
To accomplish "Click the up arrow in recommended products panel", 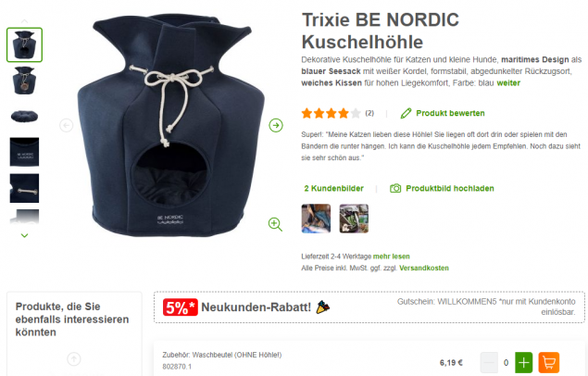I will 74,359.
